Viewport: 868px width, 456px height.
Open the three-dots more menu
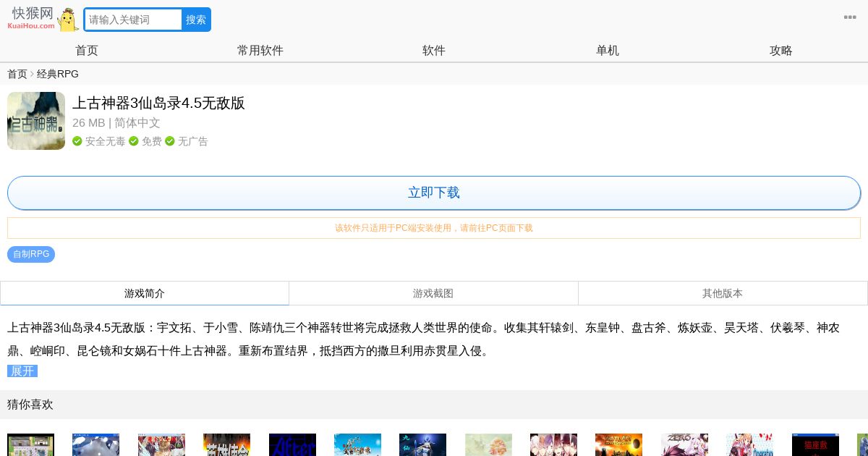point(850,17)
